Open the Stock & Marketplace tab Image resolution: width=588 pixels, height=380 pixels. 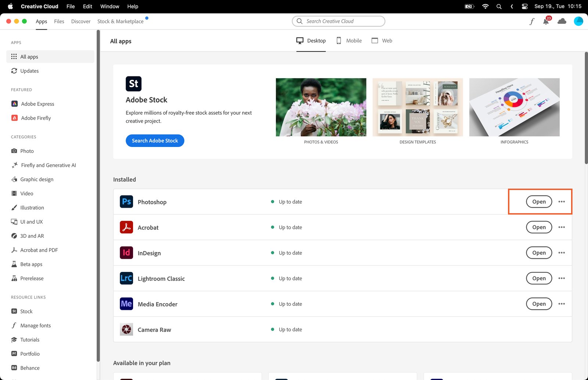[120, 21]
